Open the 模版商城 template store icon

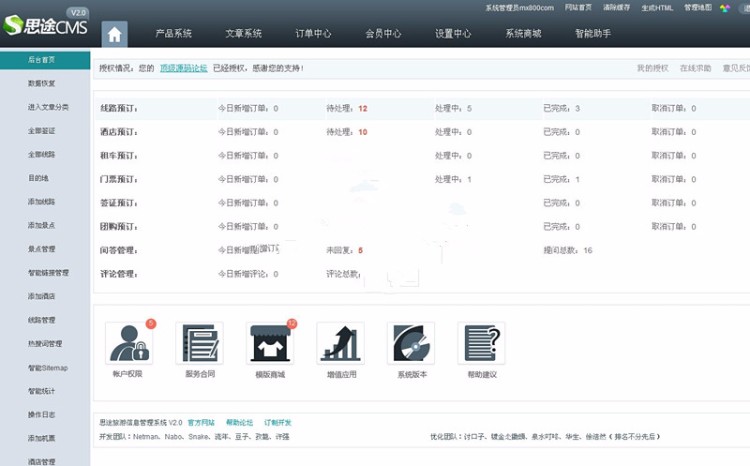pyautogui.click(x=270, y=343)
